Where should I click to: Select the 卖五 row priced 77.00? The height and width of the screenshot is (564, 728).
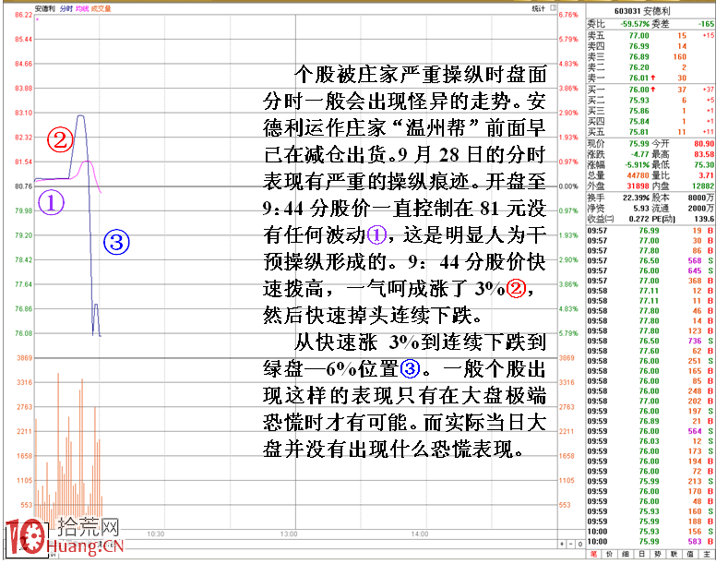(x=650, y=36)
